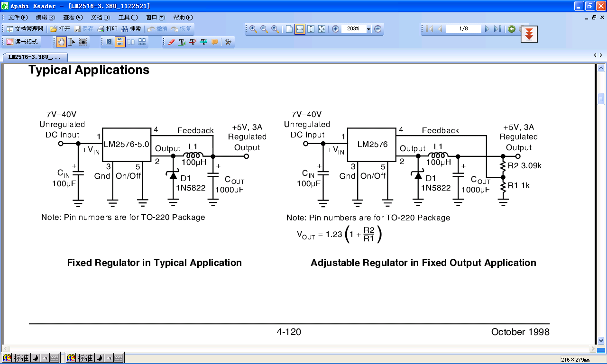This screenshot has height=364, width=607.
Task: Switch to single page layout
Action: click(109, 42)
